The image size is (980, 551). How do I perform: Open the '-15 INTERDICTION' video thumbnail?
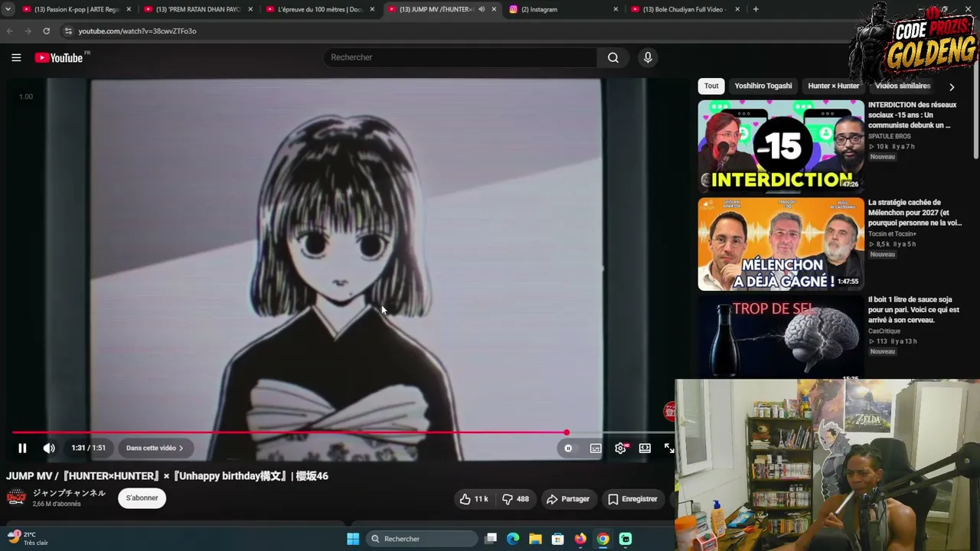coord(781,146)
